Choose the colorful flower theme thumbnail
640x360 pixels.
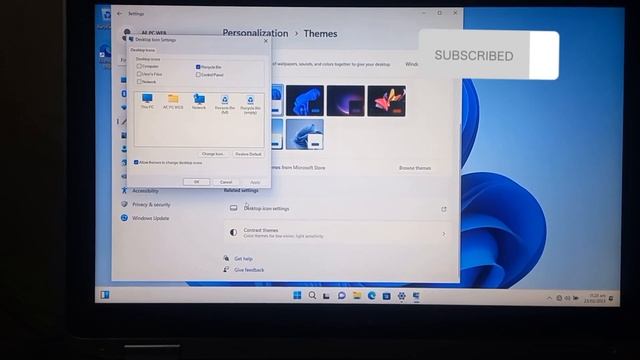[387, 101]
